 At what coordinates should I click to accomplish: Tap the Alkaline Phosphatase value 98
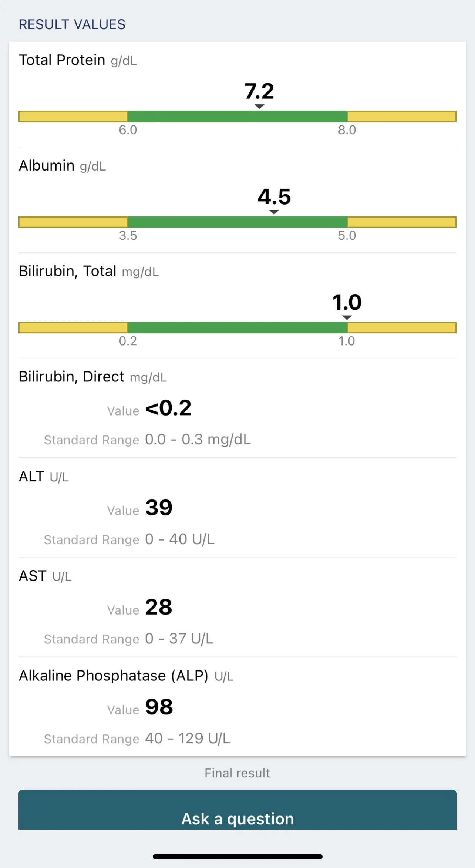point(159,707)
